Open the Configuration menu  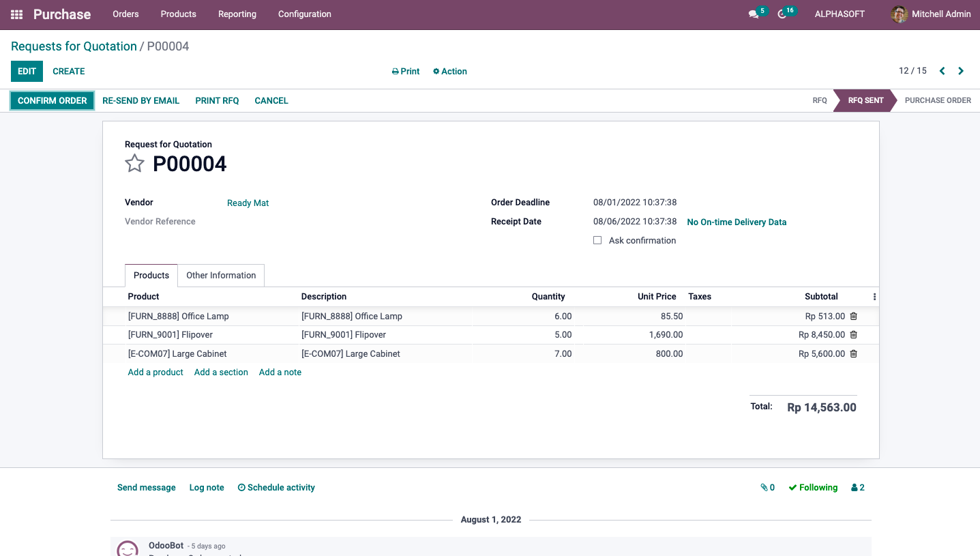tap(305, 14)
